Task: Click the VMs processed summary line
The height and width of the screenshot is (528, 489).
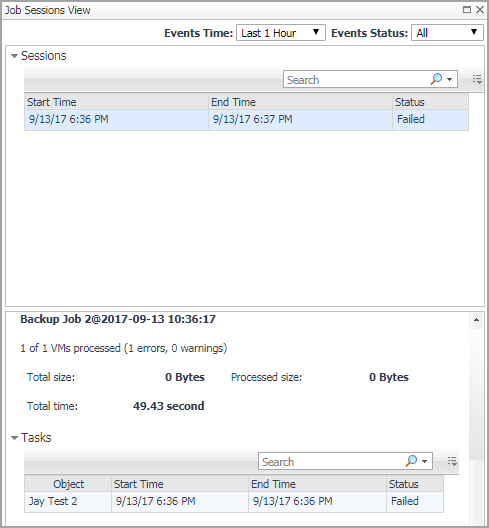Action: pyautogui.click(x=124, y=348)
